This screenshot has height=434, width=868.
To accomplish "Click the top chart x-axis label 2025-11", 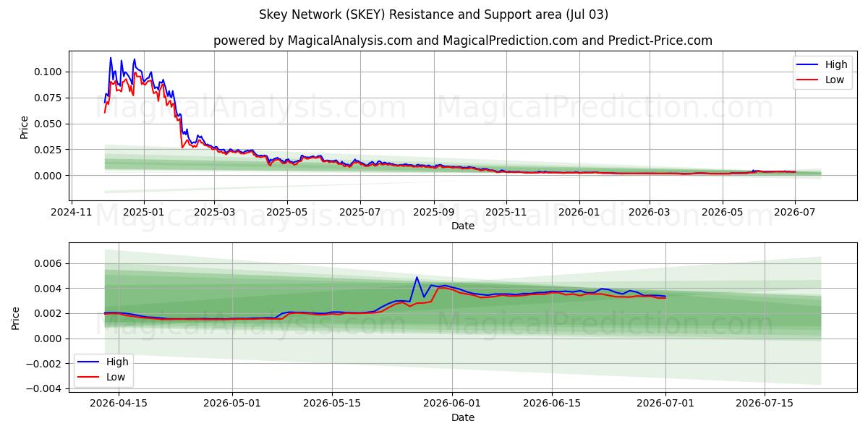I will pyautogui.click(x=506, y=213).
